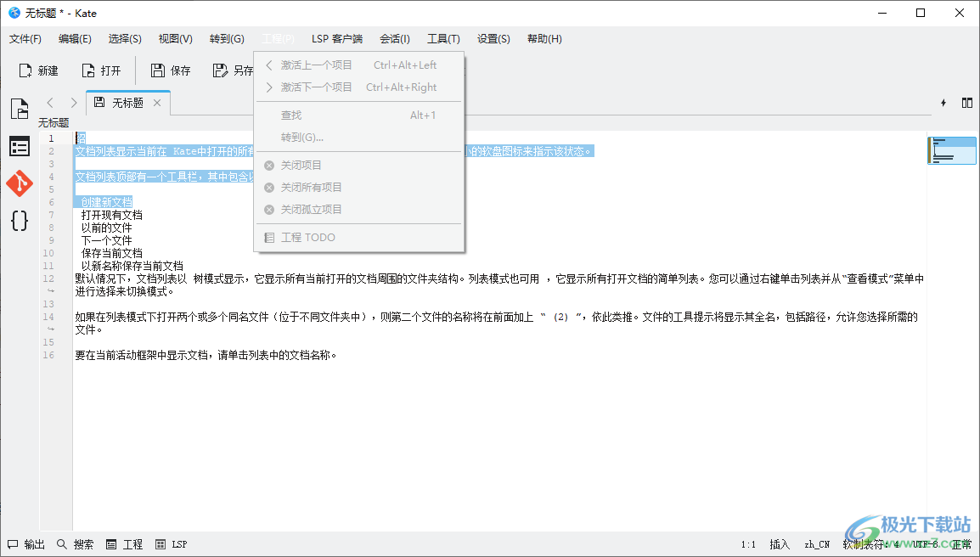This screenshot has width=980, height=557.
Task: Click the Save As (另存) toolbar button
Action: point(232,70)
